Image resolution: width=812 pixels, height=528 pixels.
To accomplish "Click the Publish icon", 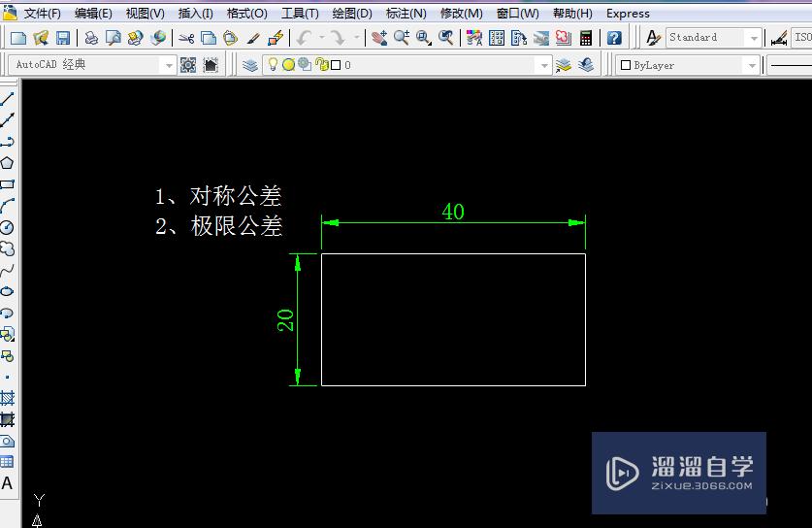I will (135, 38).
